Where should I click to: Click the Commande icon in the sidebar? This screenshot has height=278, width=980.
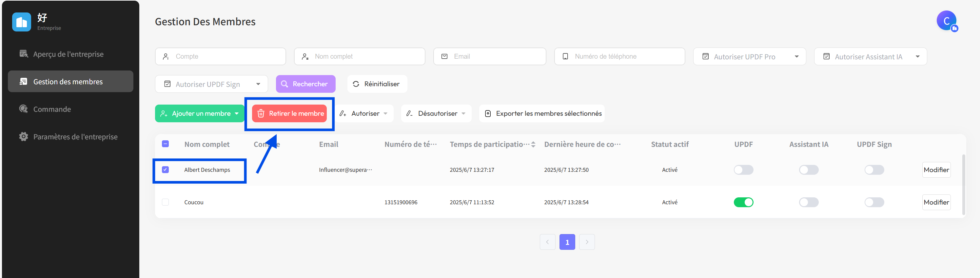pyautogui.click(x=24, y=109)
